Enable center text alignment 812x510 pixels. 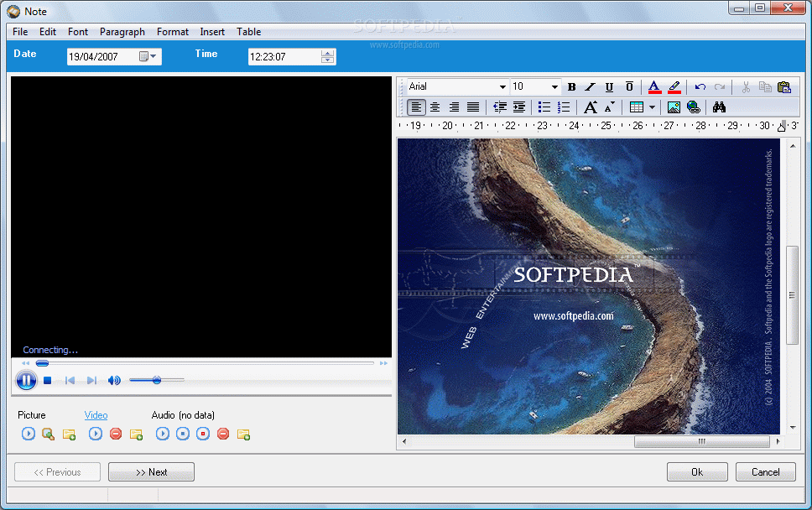[435, 107]
